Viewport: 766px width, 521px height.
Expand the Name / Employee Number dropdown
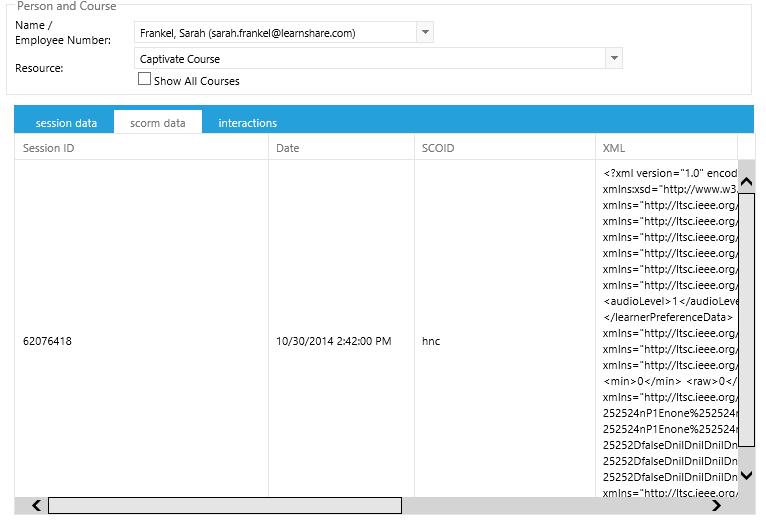coord(425,32)
